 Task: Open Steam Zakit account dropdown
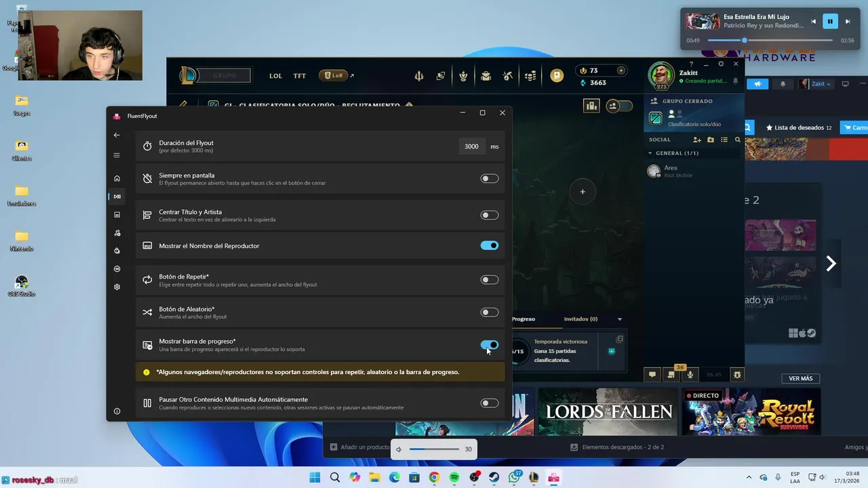coord(814,84)
